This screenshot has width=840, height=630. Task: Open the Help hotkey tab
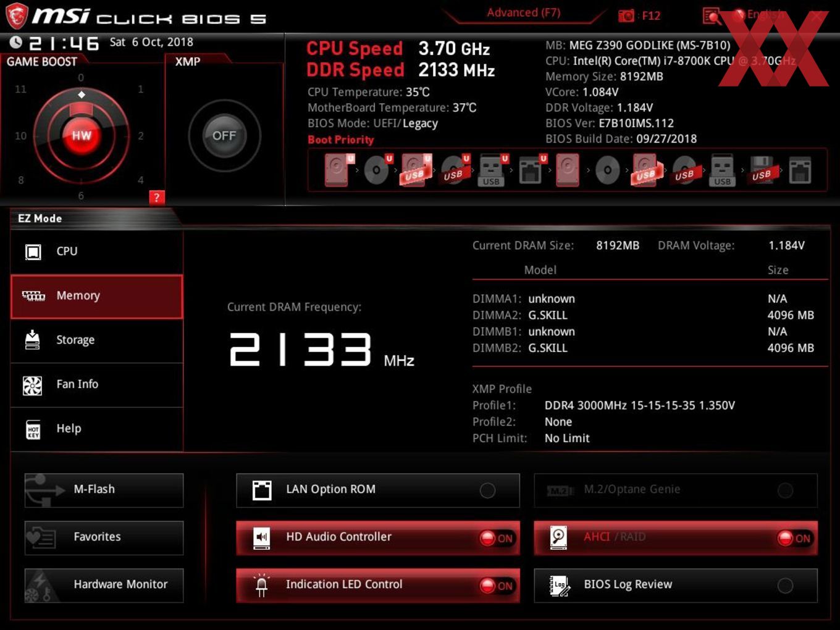97,429
